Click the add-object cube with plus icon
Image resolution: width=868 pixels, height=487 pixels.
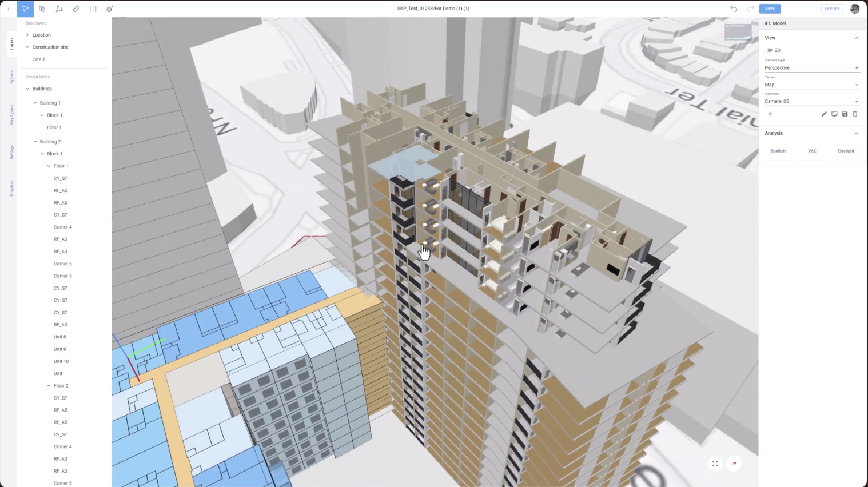(x=110, y=9)
